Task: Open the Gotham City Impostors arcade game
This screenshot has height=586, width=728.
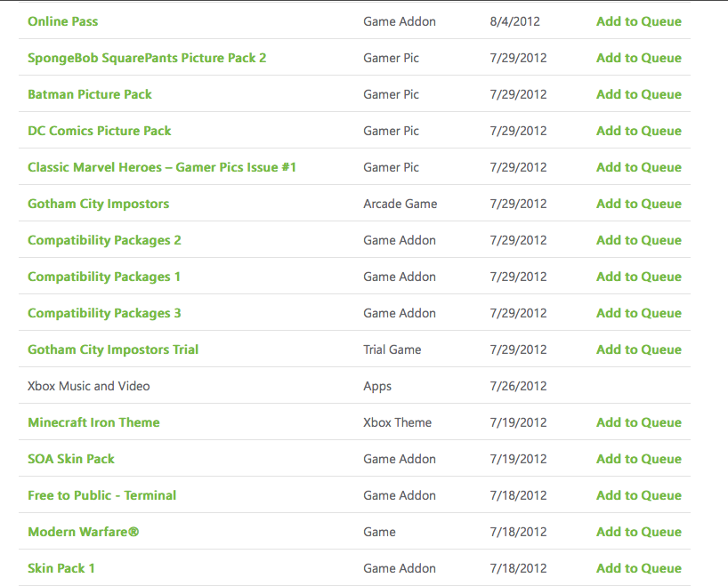Action: point(98,204)
